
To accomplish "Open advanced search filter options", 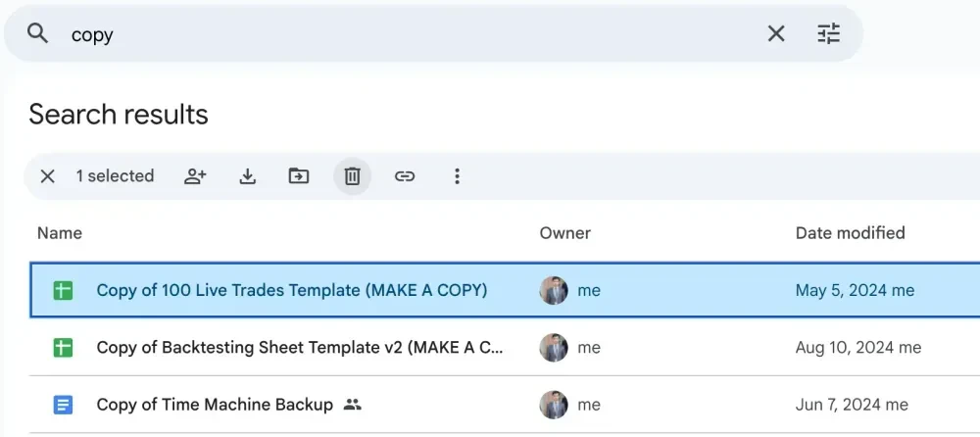I will (829, 33).
